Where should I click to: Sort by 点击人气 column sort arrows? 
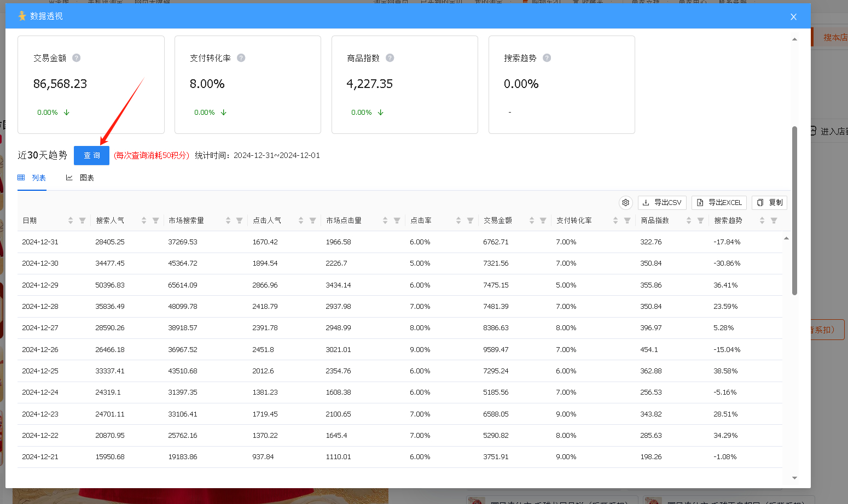301,220
